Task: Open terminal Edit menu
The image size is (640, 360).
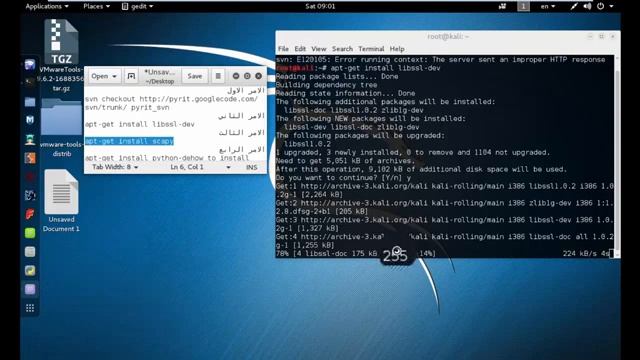Action: pyautogui.click(x=300, y=49)
